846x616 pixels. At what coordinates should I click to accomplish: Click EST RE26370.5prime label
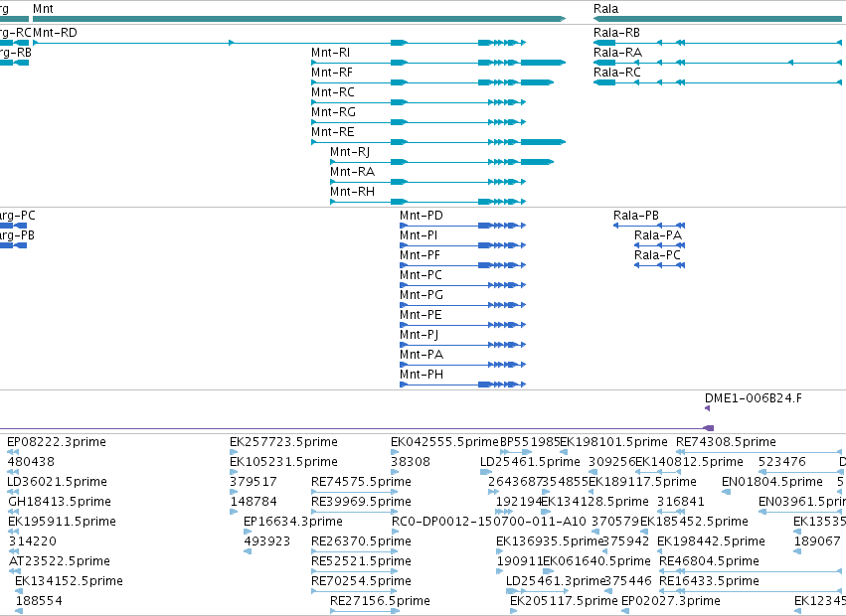pos(362,541)
